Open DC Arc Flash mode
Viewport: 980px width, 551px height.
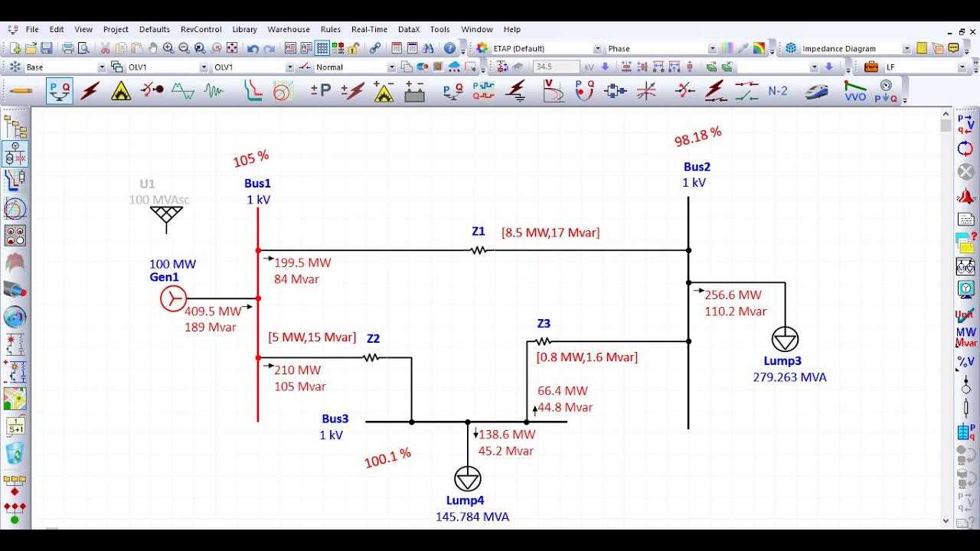tap(384, 92)
